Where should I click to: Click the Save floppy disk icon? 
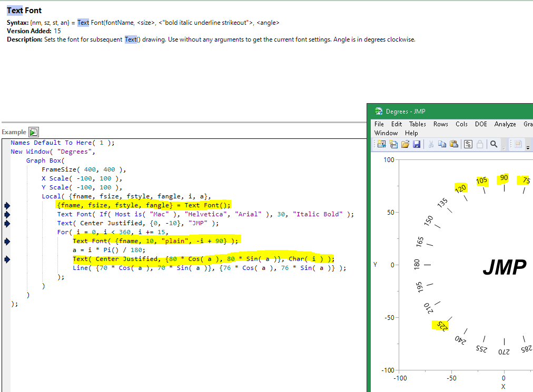click(x=416, y=144)
